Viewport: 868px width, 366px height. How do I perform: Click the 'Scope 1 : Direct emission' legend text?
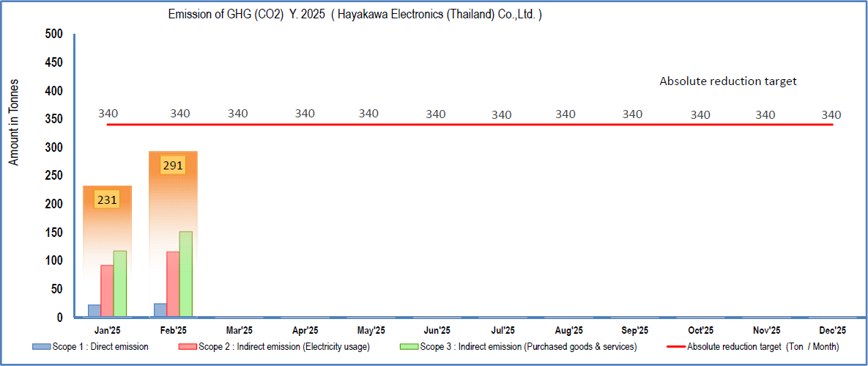[100, 347]
